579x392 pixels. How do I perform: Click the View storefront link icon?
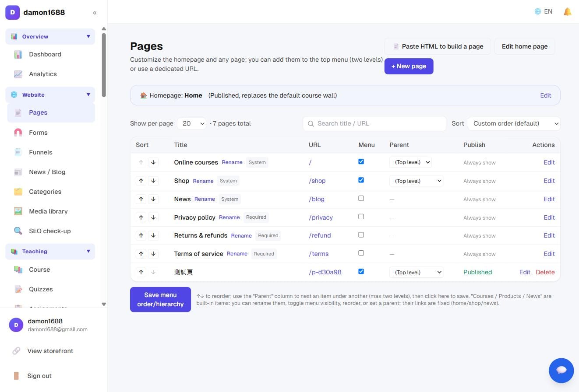click(16, 351)
